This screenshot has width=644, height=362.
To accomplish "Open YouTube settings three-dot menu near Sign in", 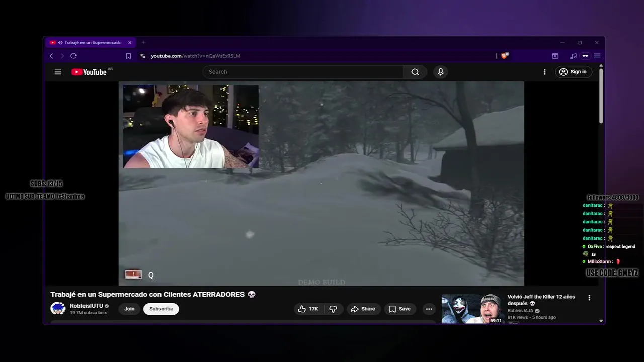I will click(544, 72).
